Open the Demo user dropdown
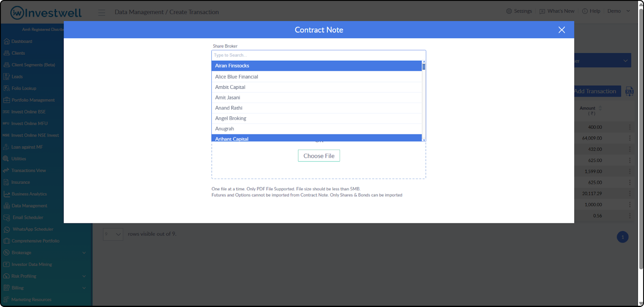Image resolution: width=644 pixels, height=307 pixels. pyautogui.click(x=619, y=11)
